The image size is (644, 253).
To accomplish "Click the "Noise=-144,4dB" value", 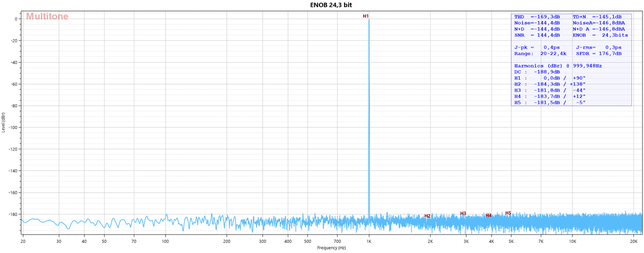I will [x=537, y=23].
